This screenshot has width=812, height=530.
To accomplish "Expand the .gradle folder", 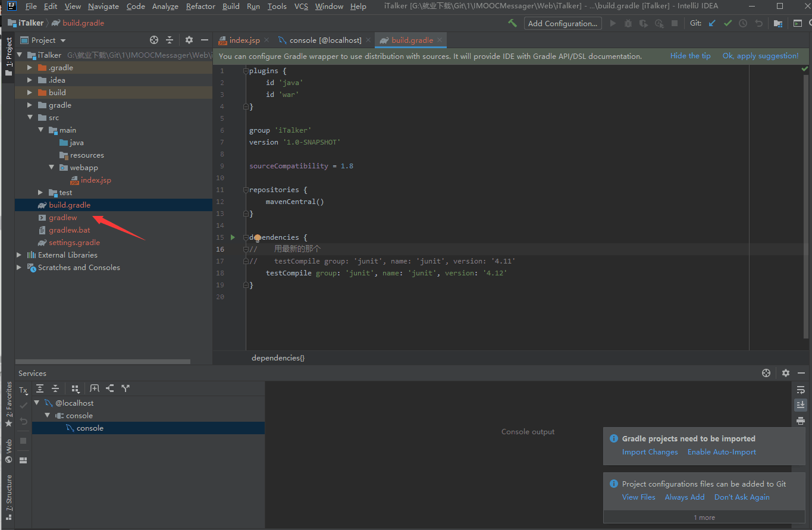I will click(30, 67).
